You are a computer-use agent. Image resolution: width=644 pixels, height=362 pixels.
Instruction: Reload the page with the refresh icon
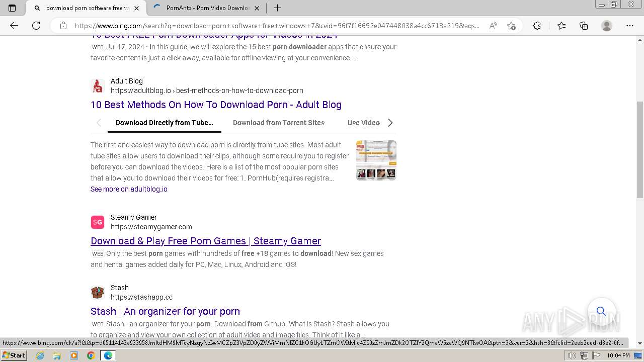click(x=36, y=26)
